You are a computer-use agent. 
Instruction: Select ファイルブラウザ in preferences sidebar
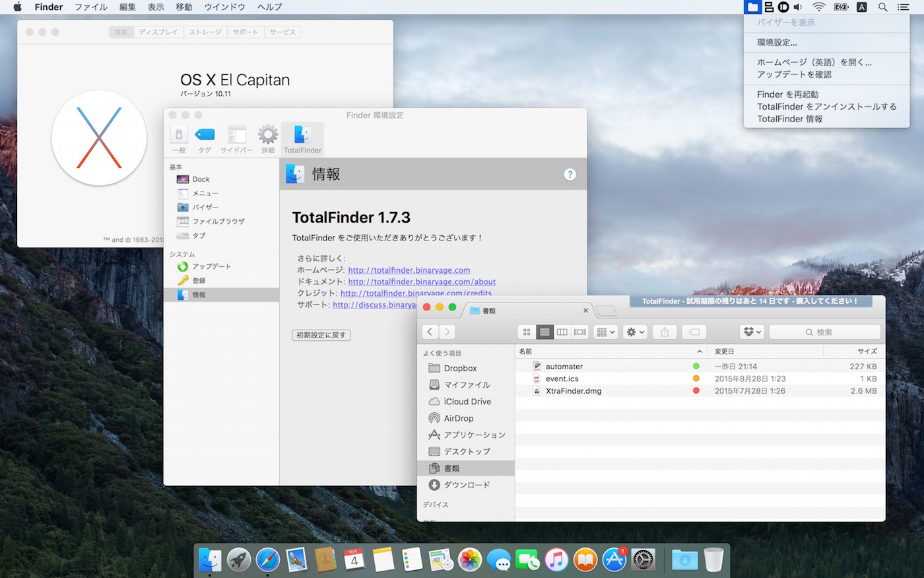click(221, 221)
